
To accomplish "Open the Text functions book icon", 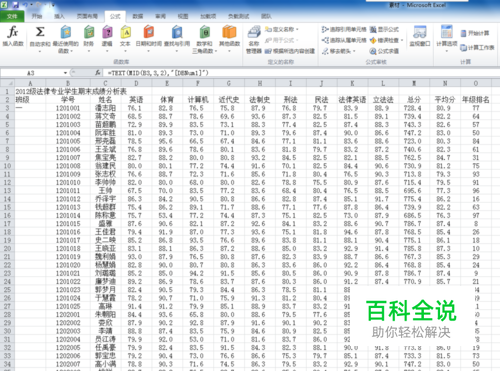I will click(x=125, y=32).
